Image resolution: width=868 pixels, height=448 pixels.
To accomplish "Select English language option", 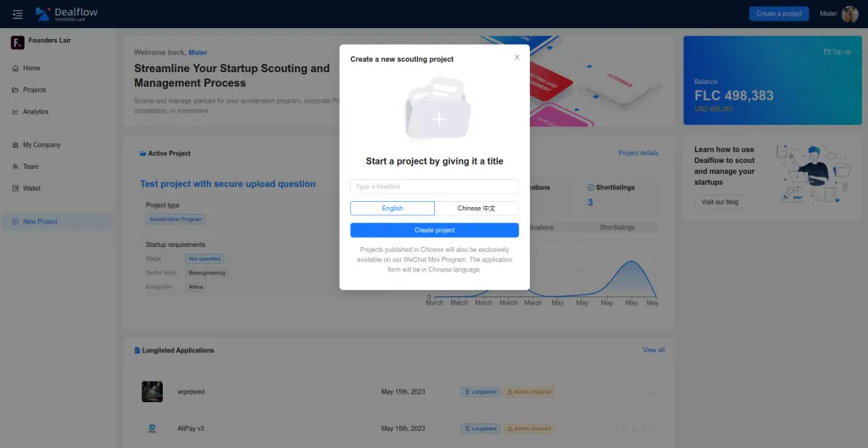I will pyautogui.click(x=392, y=209).
